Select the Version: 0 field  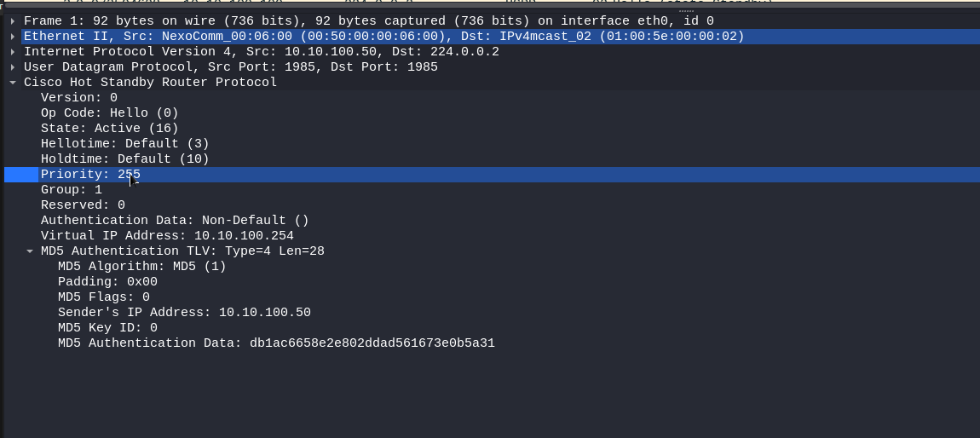tap(78, 98)
